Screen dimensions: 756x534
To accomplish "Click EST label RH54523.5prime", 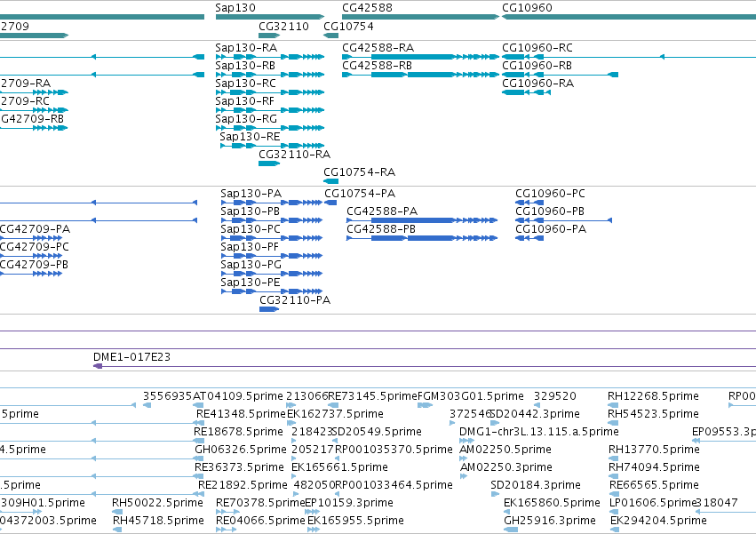I will (x=653, y=414).
